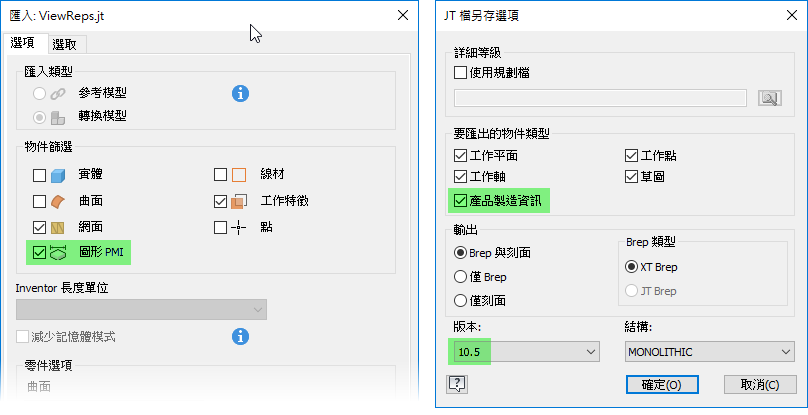Click the 圖形 PMI icon
This screenshot has width=808, height=415.
tap(58, 253)
